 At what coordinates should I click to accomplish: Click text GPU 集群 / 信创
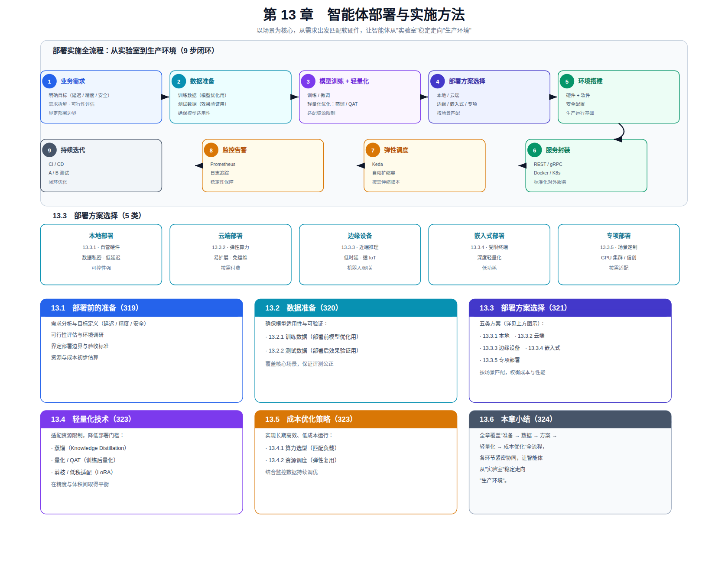618,258
